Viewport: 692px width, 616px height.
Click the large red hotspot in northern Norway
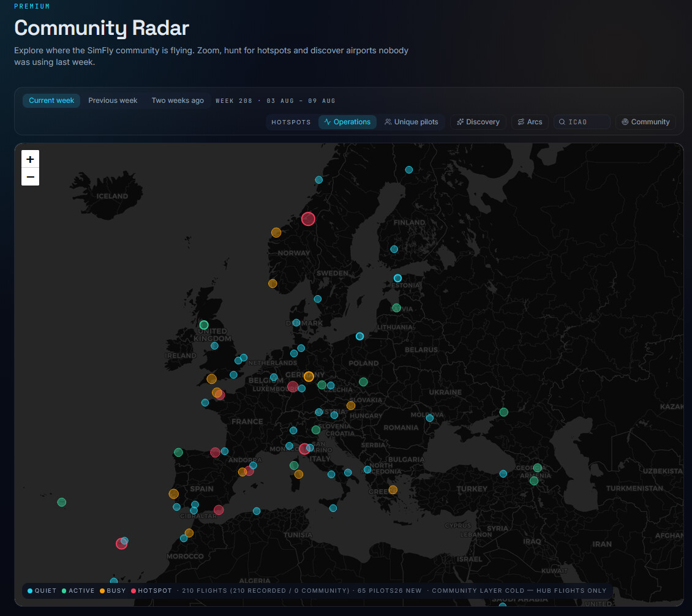[308, 219]
